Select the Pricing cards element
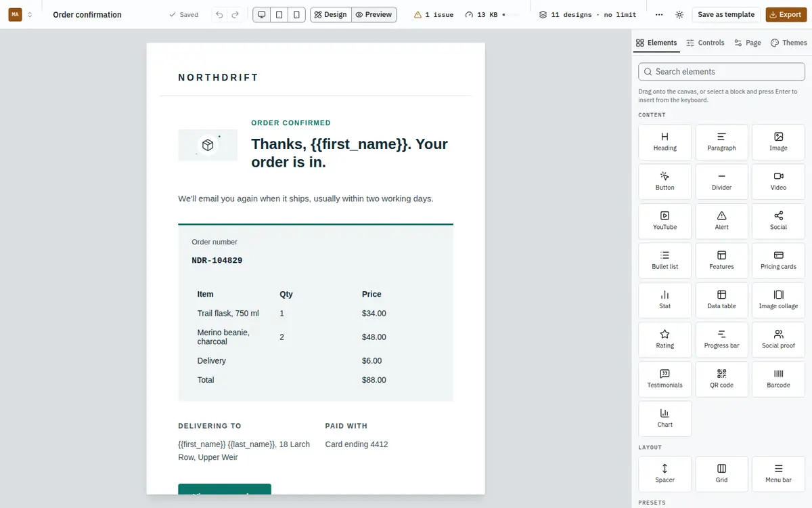This screenshot has width=812, height=508. pyautogui.click(x=778, y=261)
